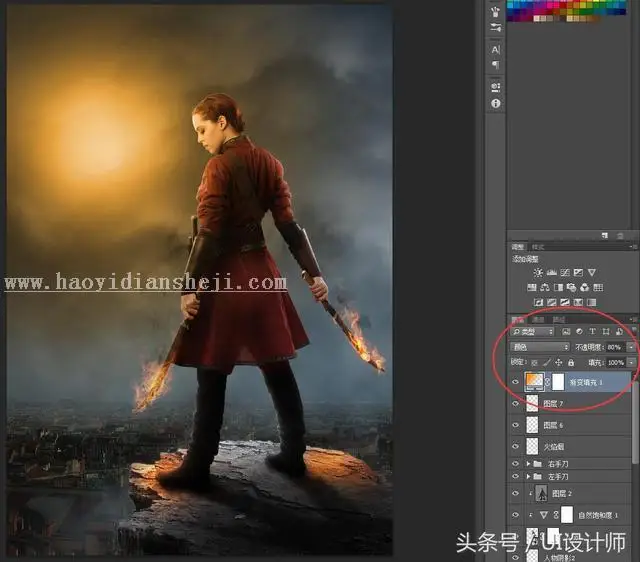This screenshot has height=562, width=640.
Task: Filter layers by adjustment layers
Action: coord(579,331)
